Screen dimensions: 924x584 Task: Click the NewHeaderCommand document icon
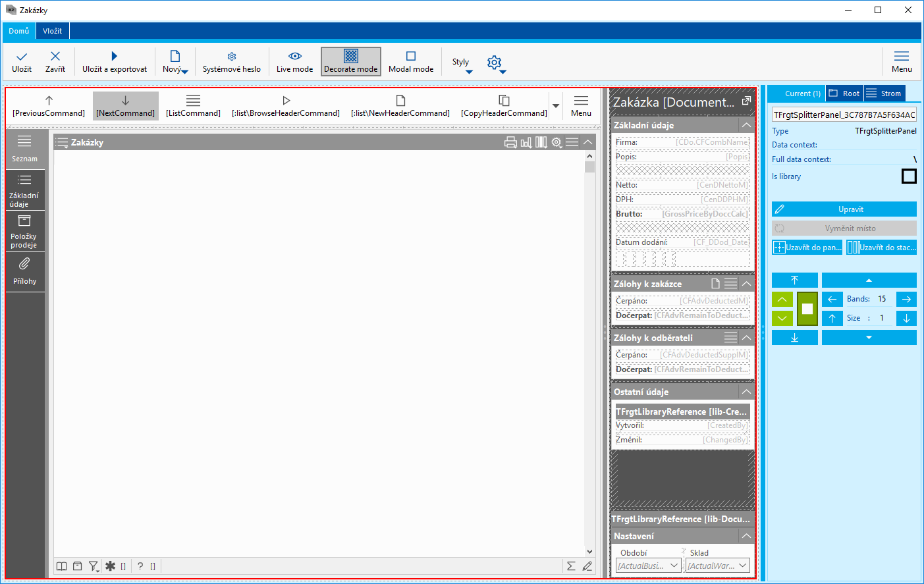(400, 101)
